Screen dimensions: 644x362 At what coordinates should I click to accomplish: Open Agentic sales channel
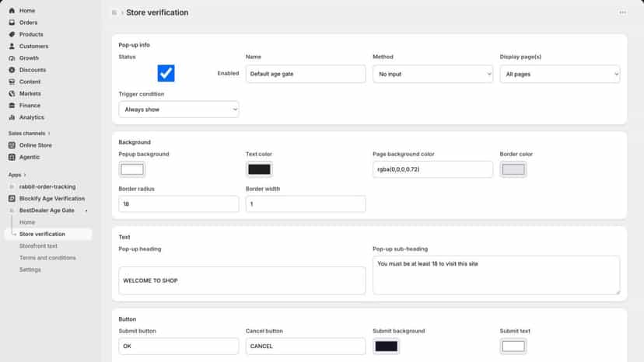30,157
